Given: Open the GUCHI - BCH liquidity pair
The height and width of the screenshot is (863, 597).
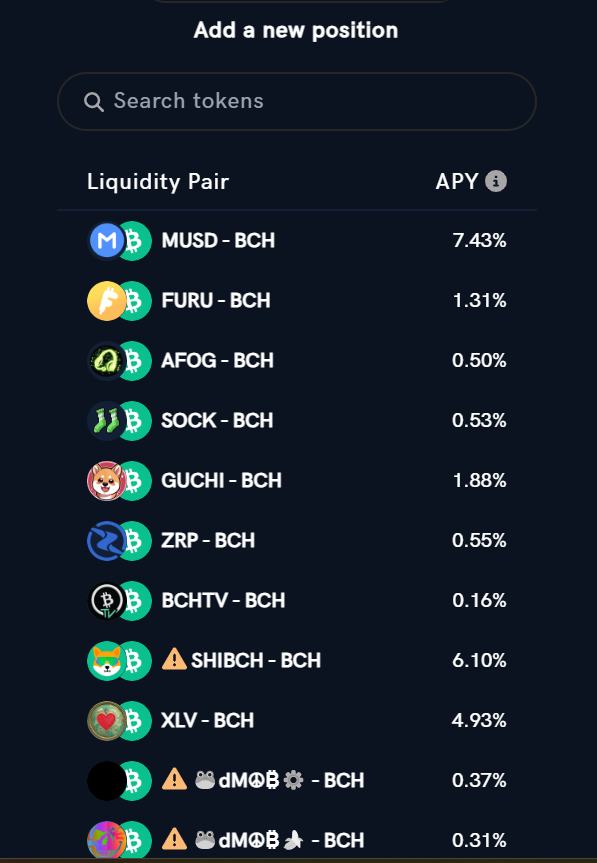Looking at the screenshot, I should coord(297,480).
